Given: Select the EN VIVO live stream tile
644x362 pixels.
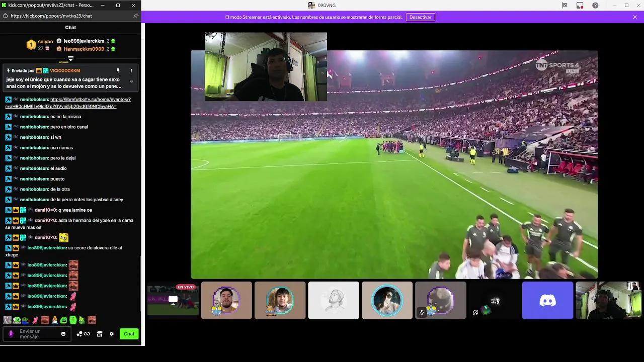Looking at the screenshot, I should coord(173,300).
